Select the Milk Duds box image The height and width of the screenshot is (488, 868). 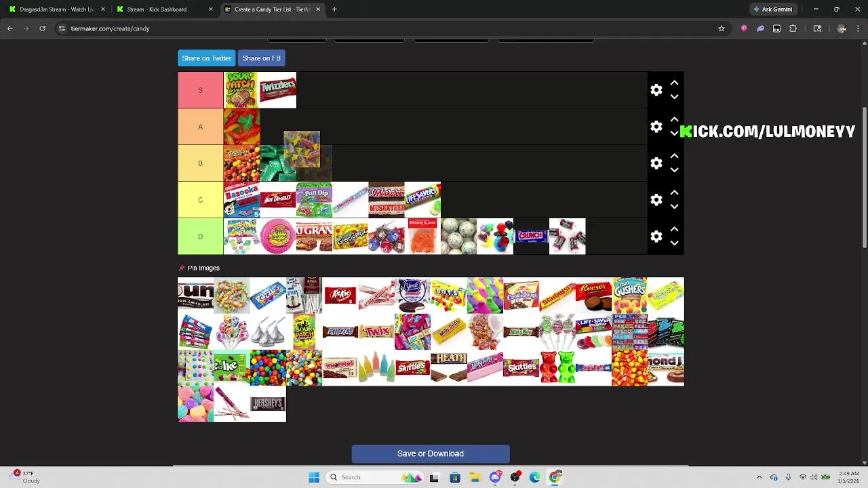coord(449,331)
